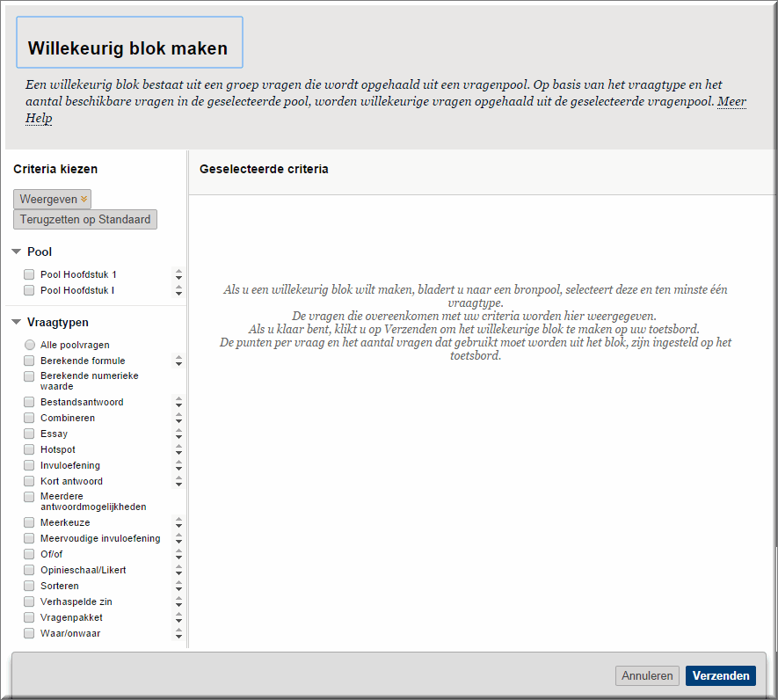The height and width of the screenshot is (700, 778).
Task: Check the Meerkeuze checkbox
Action: coord(29,522)
